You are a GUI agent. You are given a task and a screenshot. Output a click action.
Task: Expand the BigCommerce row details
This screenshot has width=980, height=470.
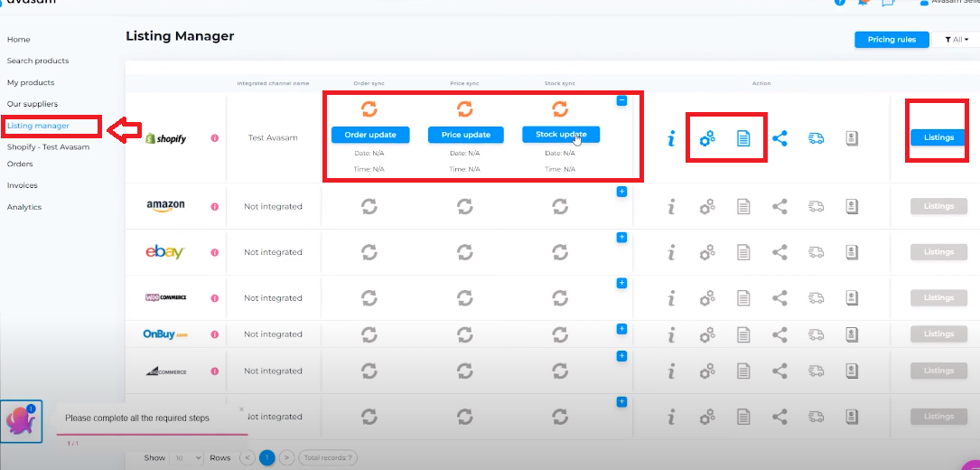click(621, 355)
